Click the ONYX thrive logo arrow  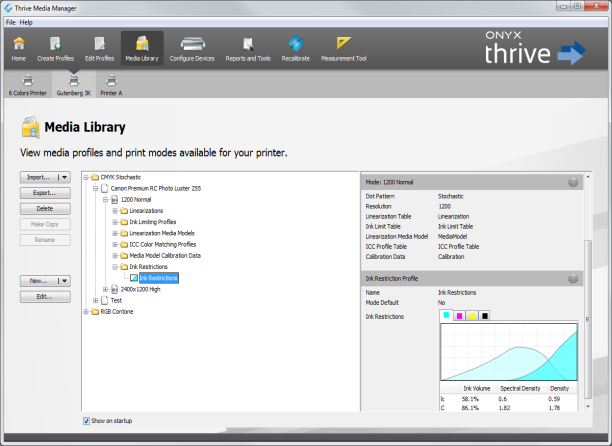[572, 53]
